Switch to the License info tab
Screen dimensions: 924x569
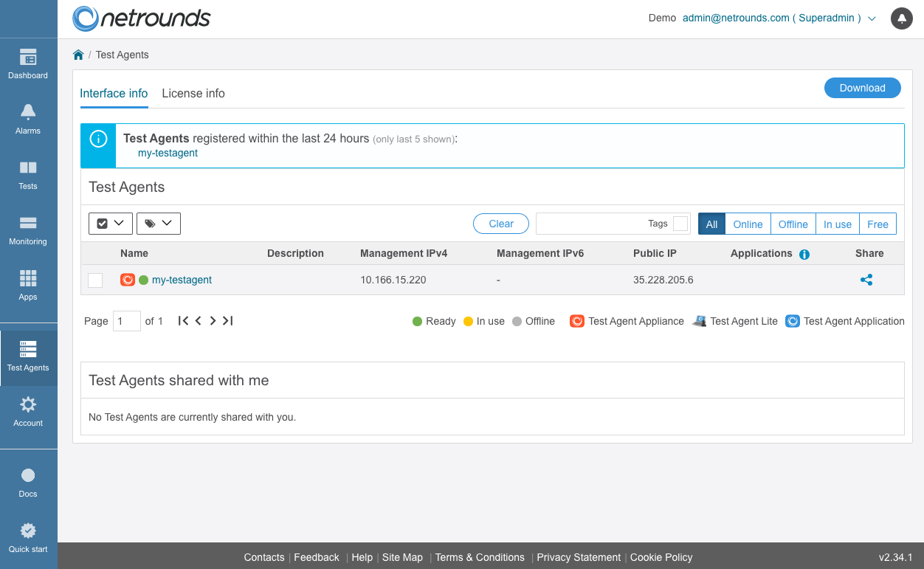tap(193, 94)
